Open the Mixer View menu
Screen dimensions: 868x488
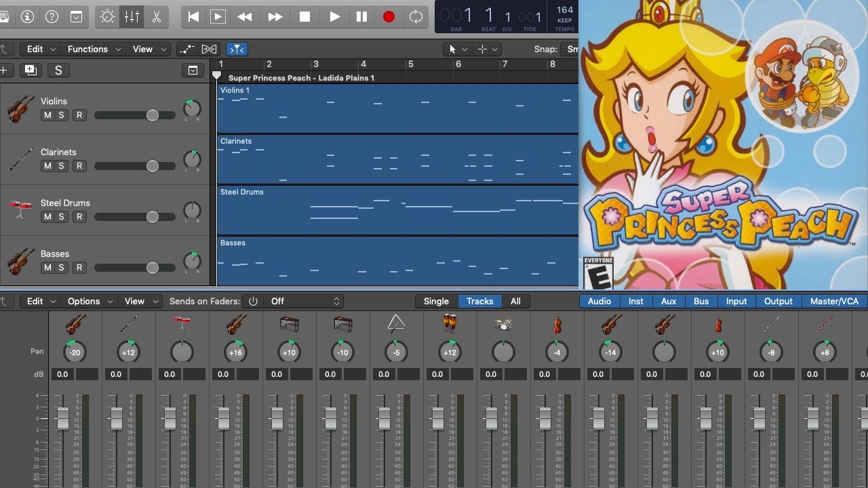(x=140, y=301)
